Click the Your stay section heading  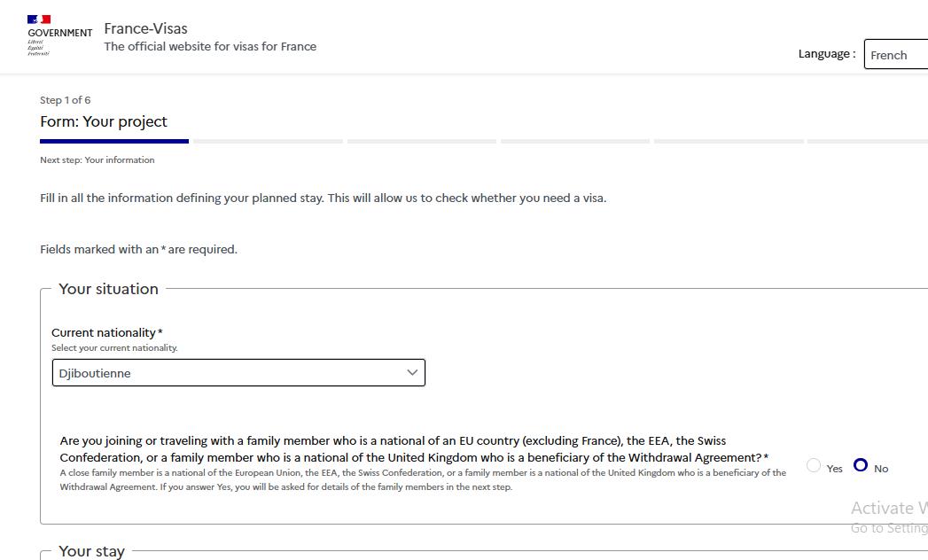click(91, 551)
